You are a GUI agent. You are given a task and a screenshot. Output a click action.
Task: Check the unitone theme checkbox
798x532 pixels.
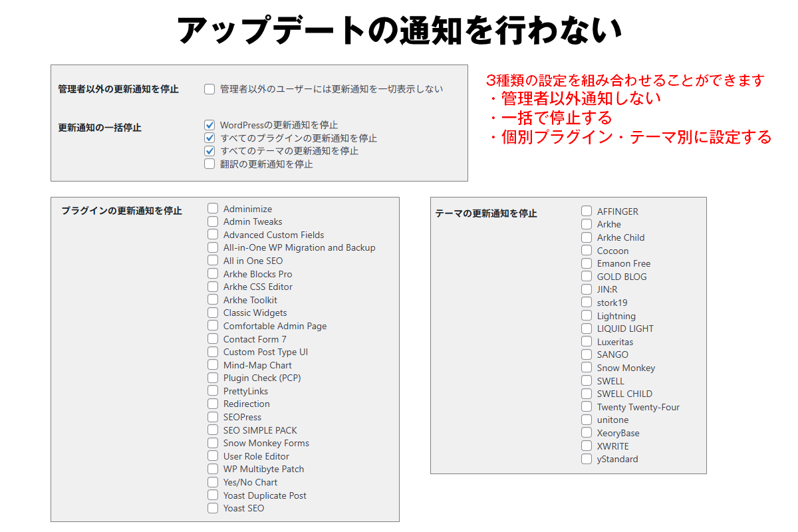[587, 420]
